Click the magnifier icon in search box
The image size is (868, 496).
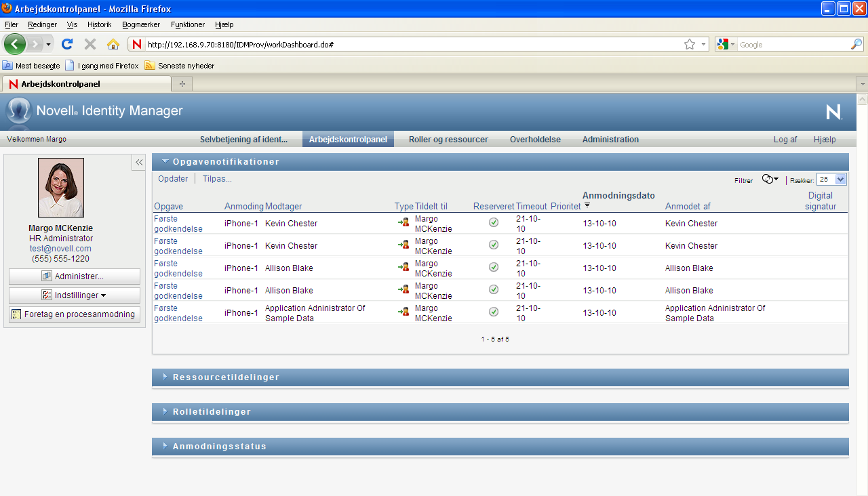(x=856, y=44)
